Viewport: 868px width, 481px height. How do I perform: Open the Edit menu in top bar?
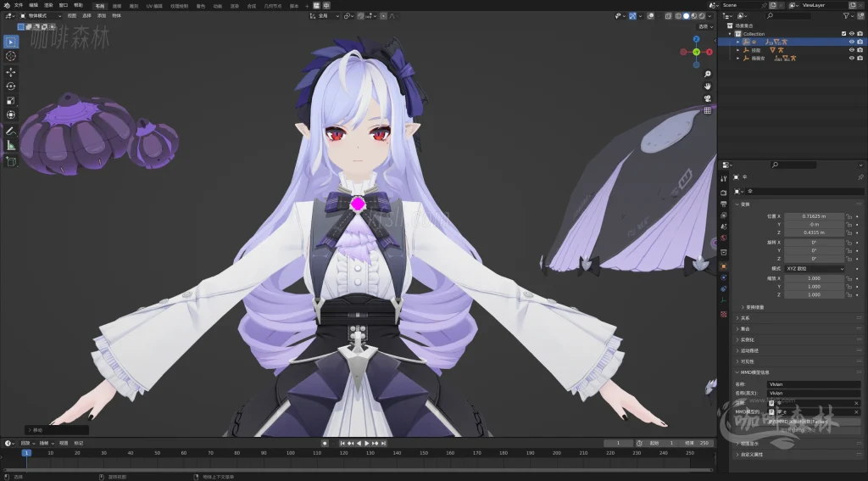coord(33,5)
